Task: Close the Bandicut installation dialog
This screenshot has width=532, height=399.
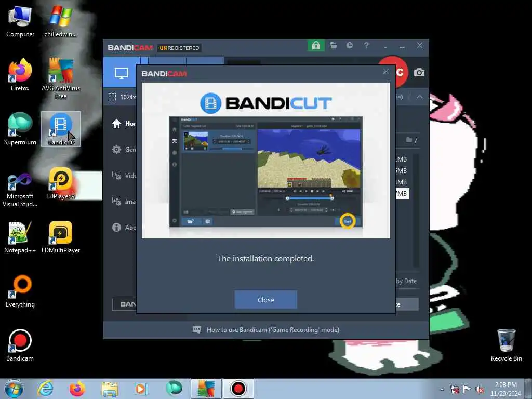Action: (x=265, y=300)
